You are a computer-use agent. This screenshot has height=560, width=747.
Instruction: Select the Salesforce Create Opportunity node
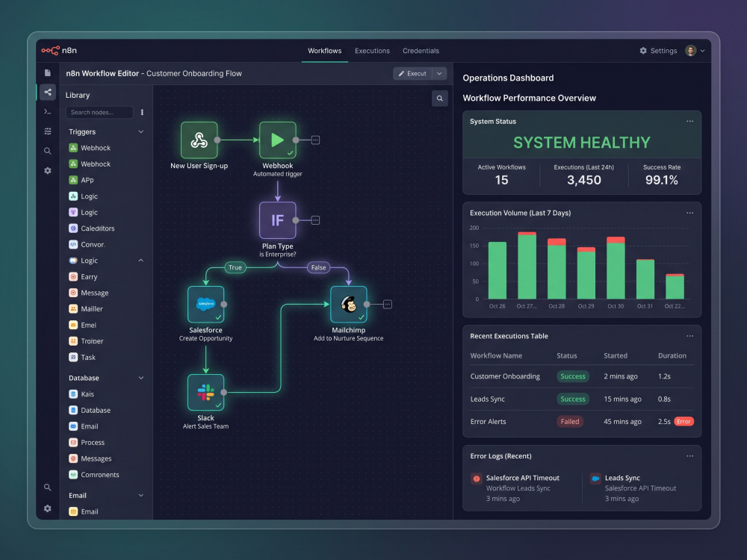pyautogui.click(x=206, y=305)
